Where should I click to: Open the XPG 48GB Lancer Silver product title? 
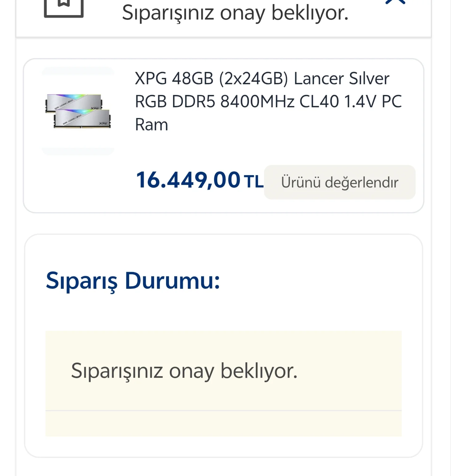[x=268, y=100]
